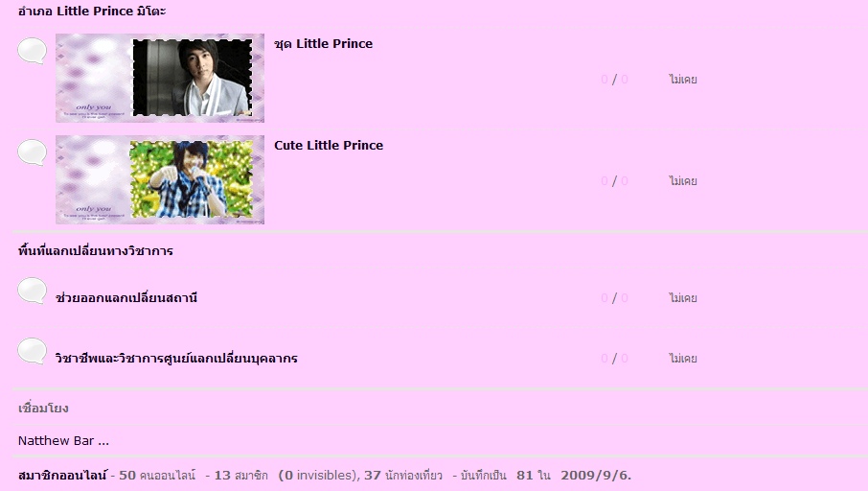Open the ชุด Little Prince forum
The image size is (868, 491).
323,44
